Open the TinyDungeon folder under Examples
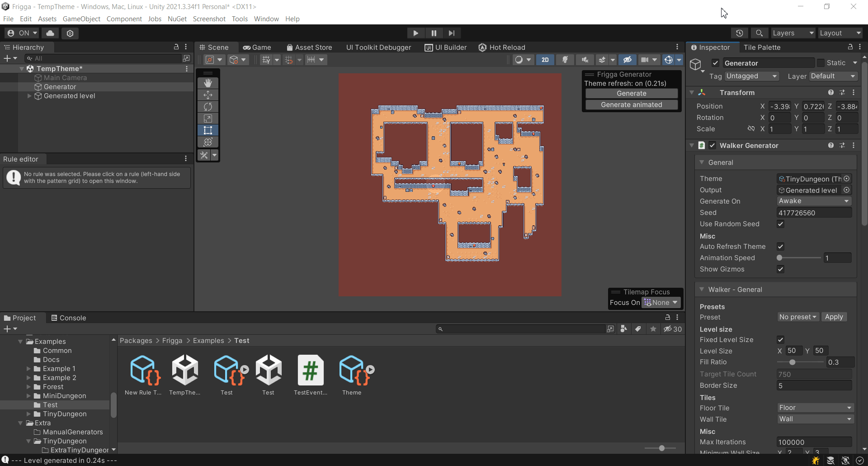The width and height of the screenshot is (868, 466). (x=65, y=414)
